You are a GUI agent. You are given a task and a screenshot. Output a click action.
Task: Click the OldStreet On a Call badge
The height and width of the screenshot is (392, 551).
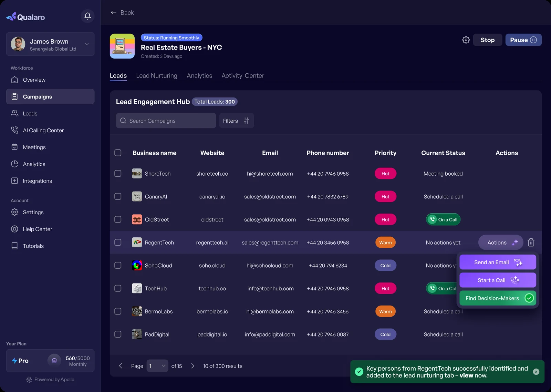[x=443, y=219]
